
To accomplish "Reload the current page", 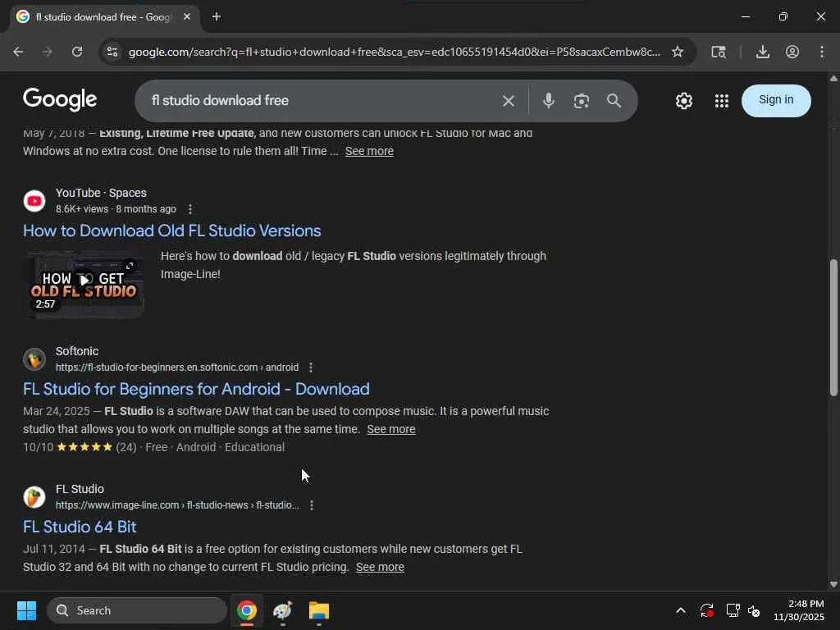I will 77,52.
